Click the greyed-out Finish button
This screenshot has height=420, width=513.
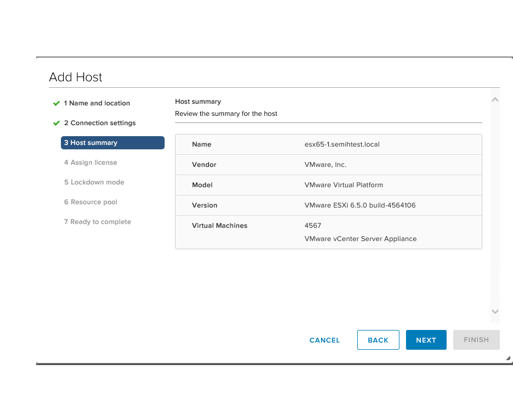click(476, 340)
